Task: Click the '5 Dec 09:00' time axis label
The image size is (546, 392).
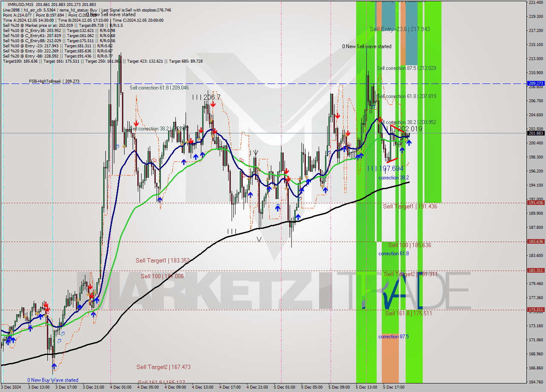Action: (x=339, y=388)
